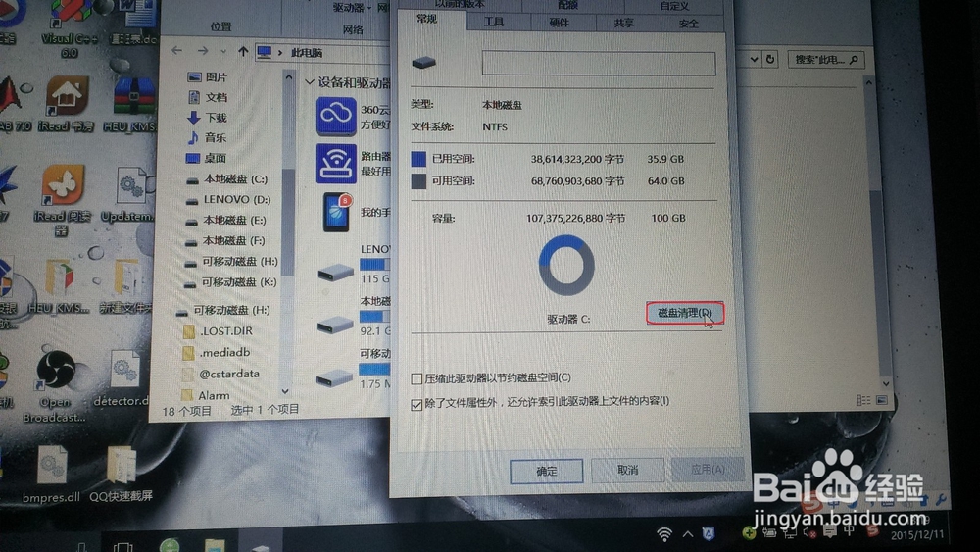Open iRead 书房 desktop shortcut
The width and height of the screenshot is (980, 552).
(x=66, y=104)
